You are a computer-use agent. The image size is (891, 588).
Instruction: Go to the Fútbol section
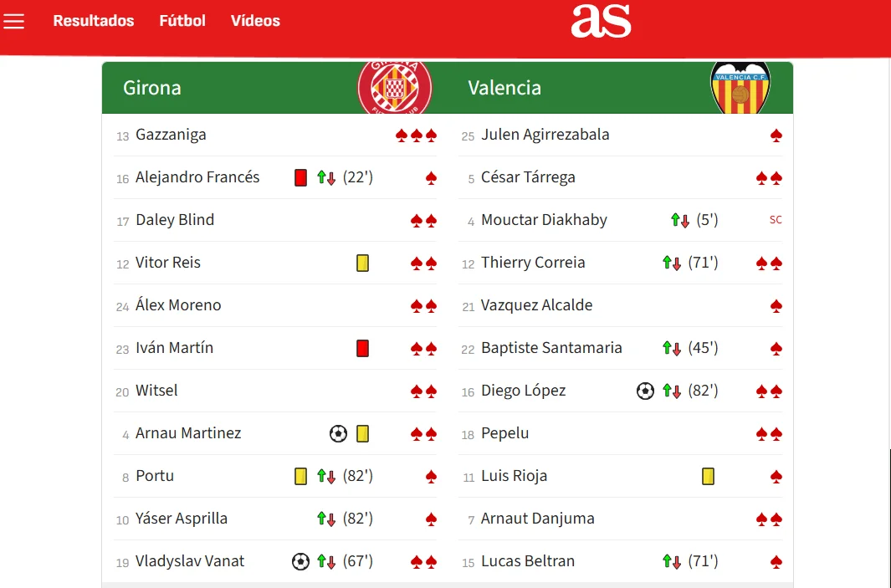click(182, 21)
